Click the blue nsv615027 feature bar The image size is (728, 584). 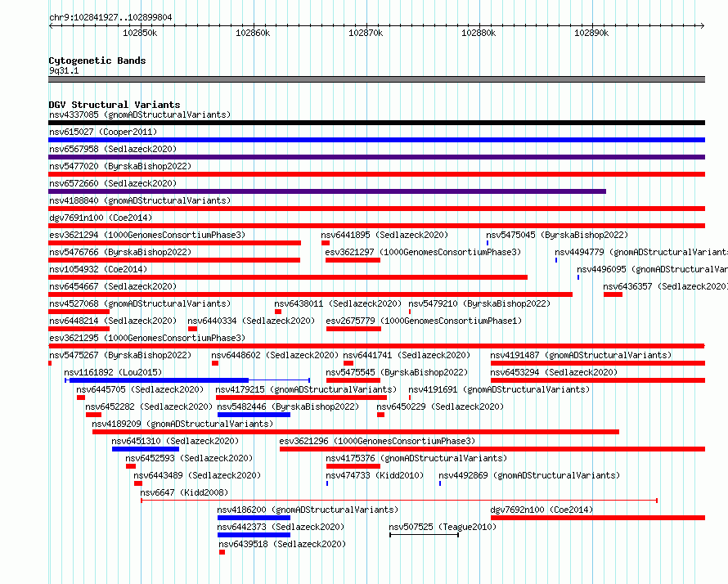click(376, 140)
